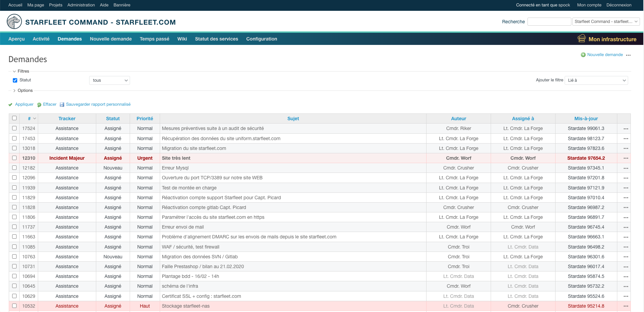The height and width of the screenshot is (312, 644).
Task: Open the Statut des services tab
Action: click(216, 39)
